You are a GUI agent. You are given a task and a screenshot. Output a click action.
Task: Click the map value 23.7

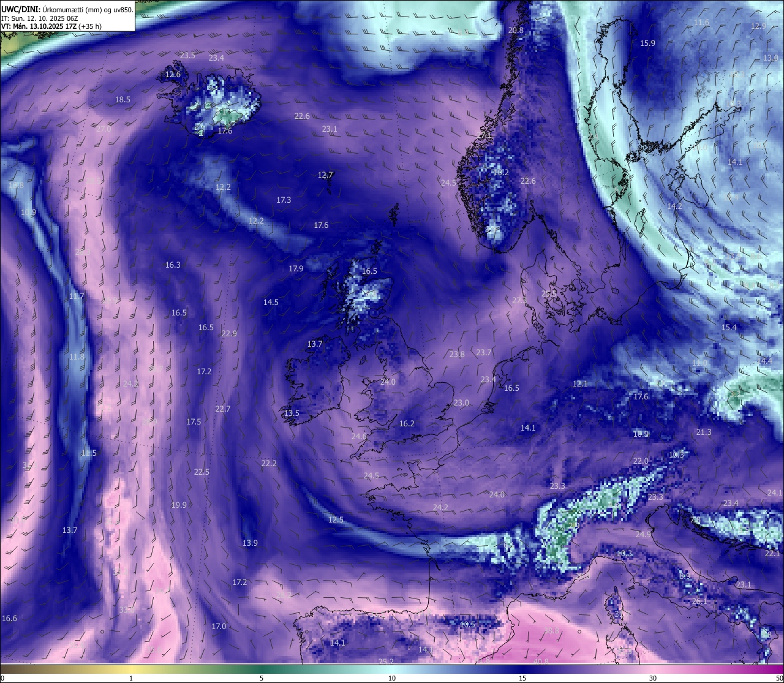point(484,352)
